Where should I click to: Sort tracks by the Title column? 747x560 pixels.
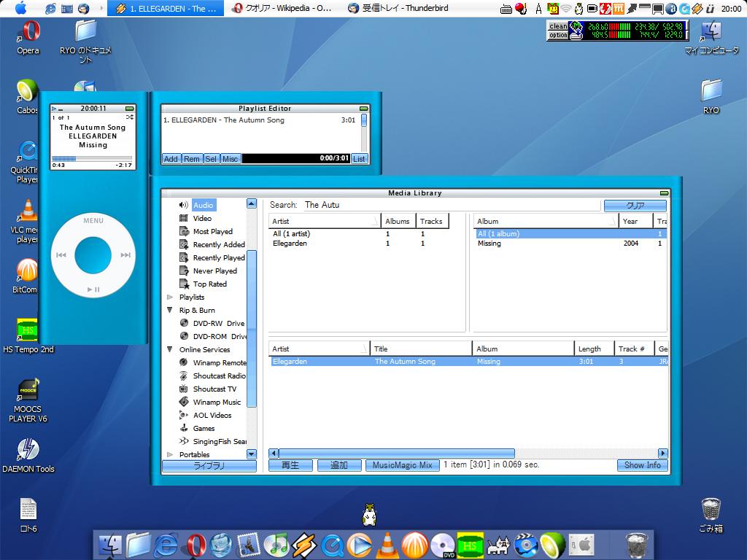(421, 349)
